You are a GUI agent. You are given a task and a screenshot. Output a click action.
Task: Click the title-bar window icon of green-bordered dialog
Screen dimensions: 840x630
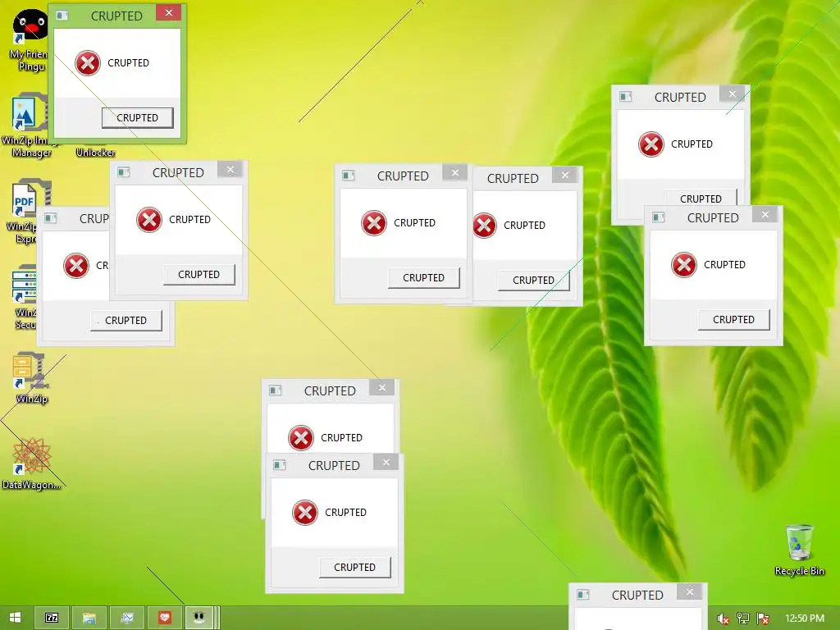(x=62, y=16)
